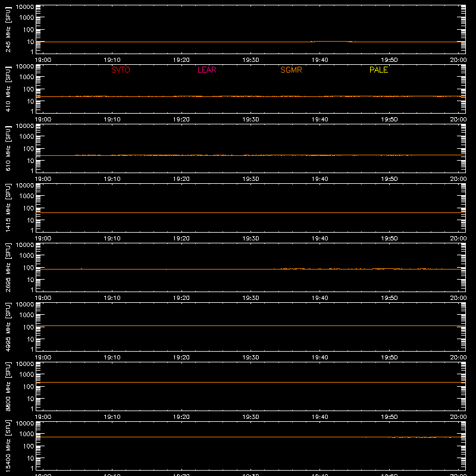Click the 19:00 time label under the 1415 MHz plot
Screen dimensions: 476x476
(43, 239)
